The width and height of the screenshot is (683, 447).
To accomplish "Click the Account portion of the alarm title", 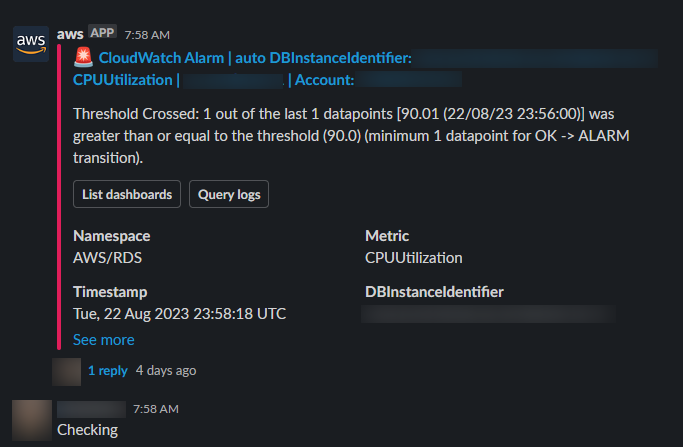I will pos(322,80).
